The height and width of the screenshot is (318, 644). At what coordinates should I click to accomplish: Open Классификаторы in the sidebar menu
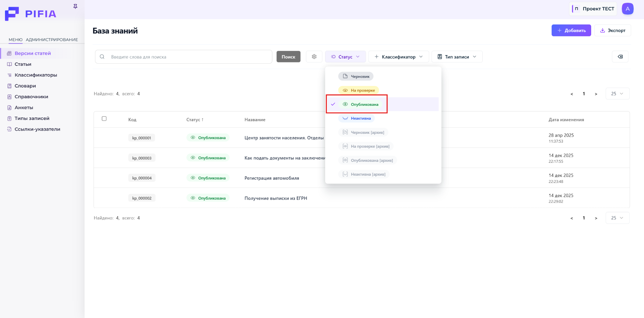pyautogui.click(x=36, y=75)
